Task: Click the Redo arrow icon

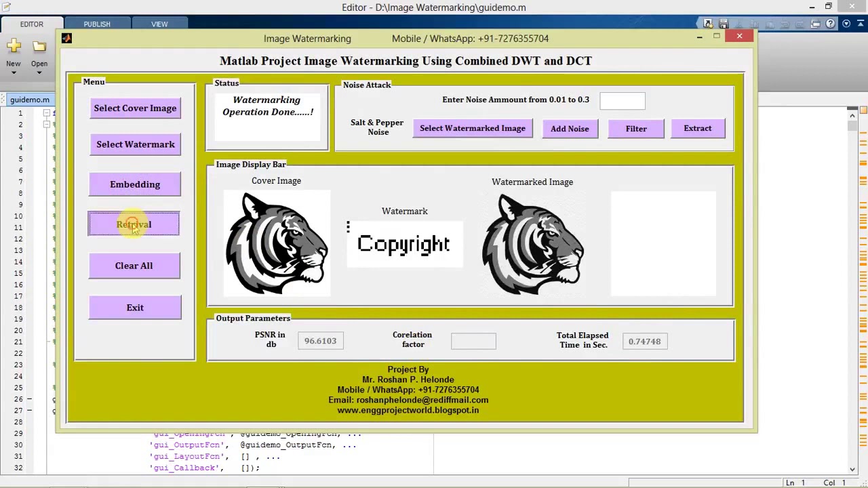Action: click(800, 24)
